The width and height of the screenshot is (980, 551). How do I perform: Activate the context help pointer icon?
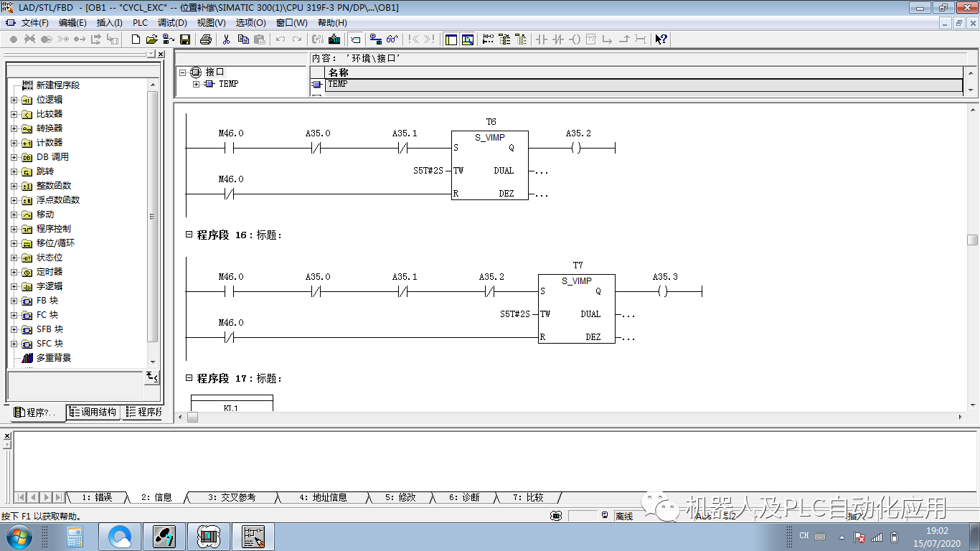(661, 39)
